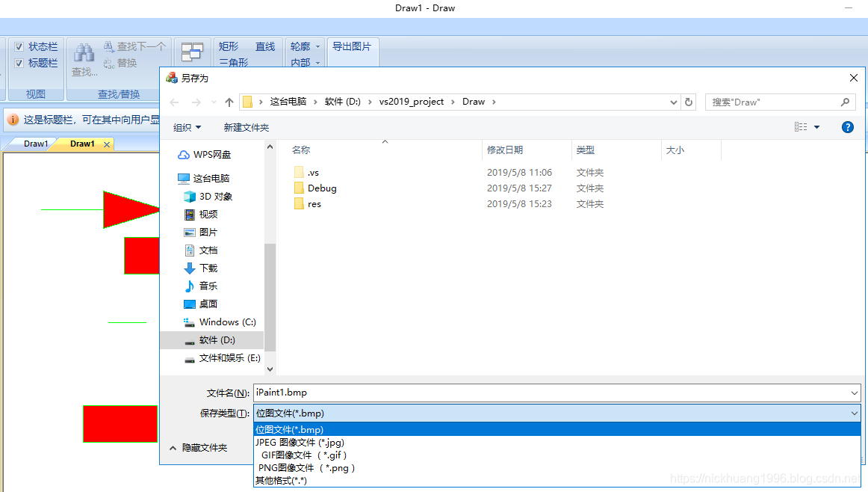Collapse the 保存类型 combo box
The height and width of the screenshot is (492, 868).
[854, 413]
